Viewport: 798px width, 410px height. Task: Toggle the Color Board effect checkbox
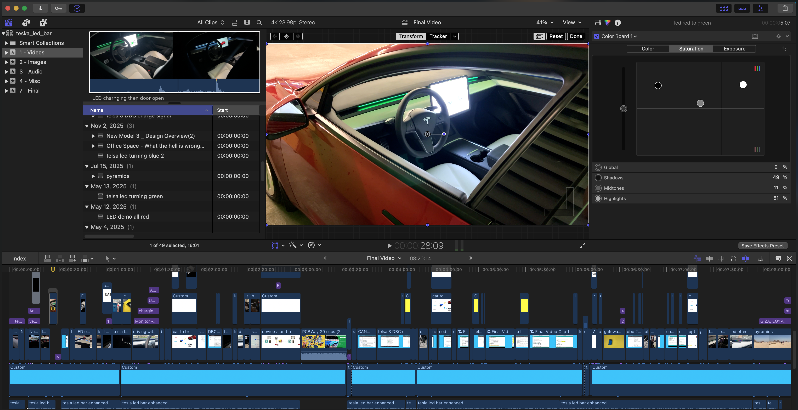point(596,36)
